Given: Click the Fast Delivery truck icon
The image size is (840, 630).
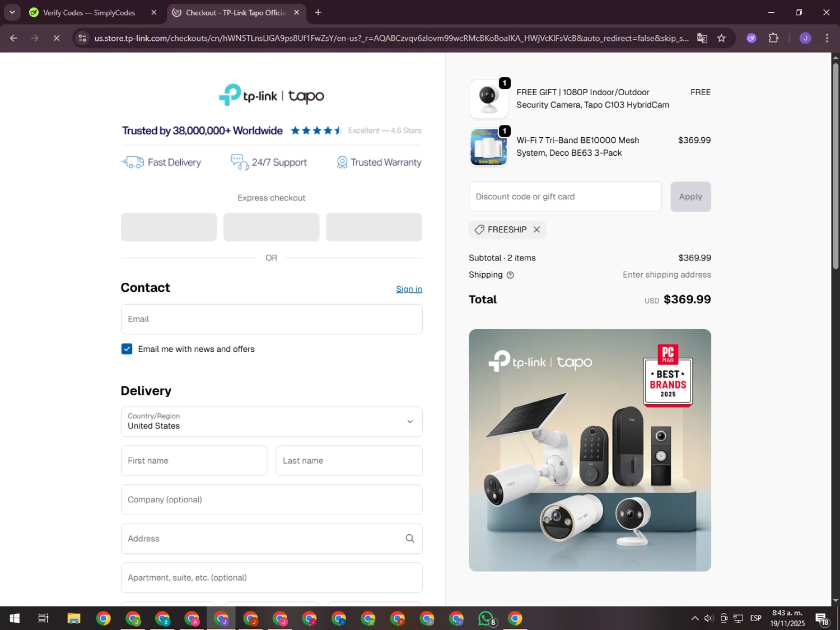Looking at the screenshot, I should click(133, 162).
